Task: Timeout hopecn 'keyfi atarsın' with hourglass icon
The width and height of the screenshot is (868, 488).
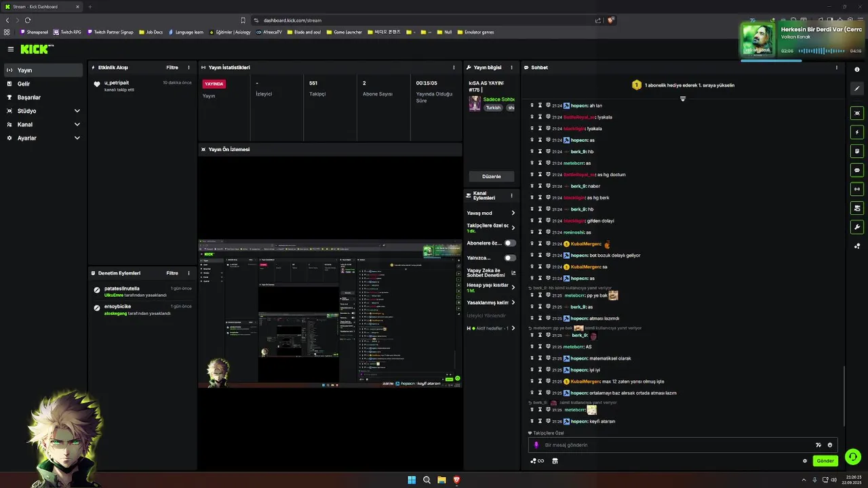Action: [x=540, y=421]
